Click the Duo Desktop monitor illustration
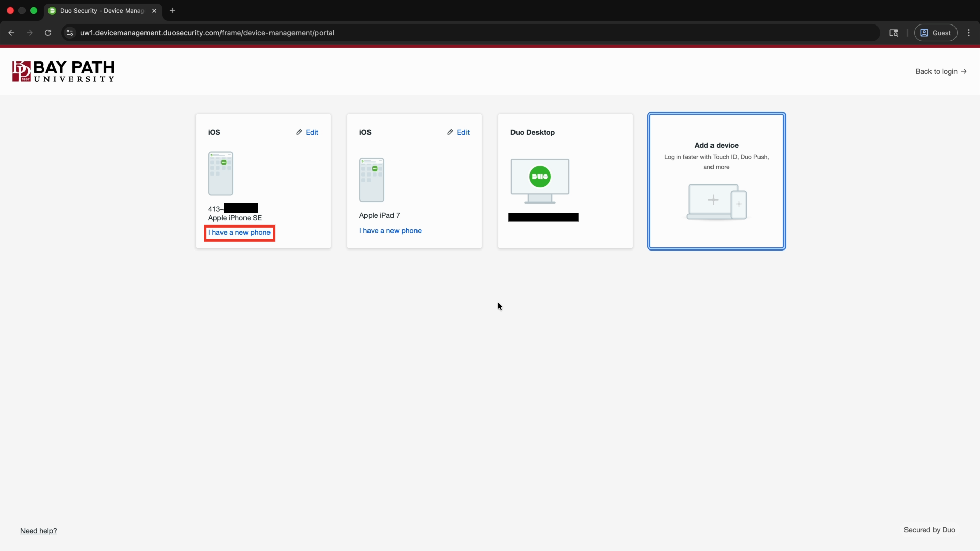Image resolution: width=980 pixels, height=551 pixels. pyautogui.click(x=540, y=181)
